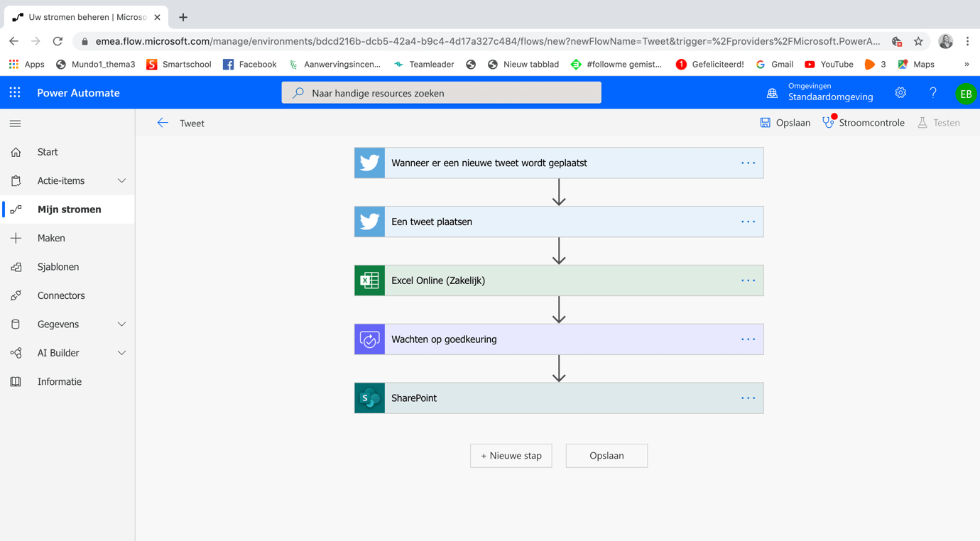Click the save disk icon in the toolbar
Image resolution: width=980 pixels, height=541 pixels.
click(x=765, y=123)
